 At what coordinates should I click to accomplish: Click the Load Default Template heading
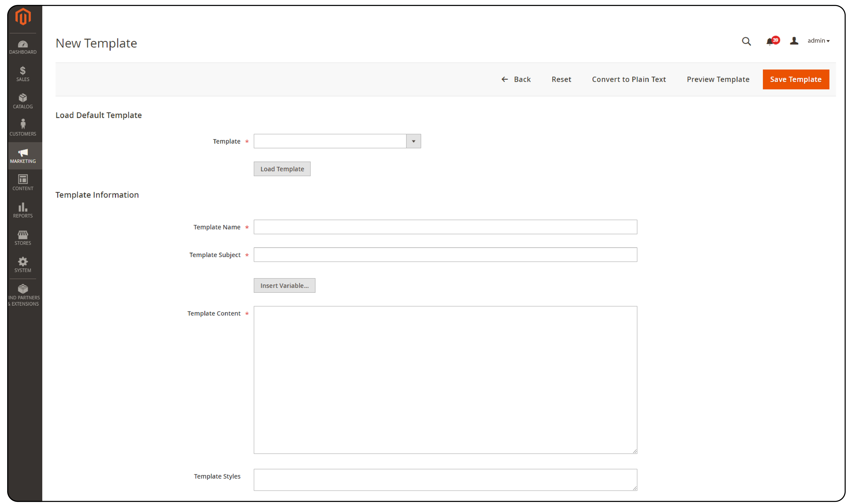click(99, 115)
